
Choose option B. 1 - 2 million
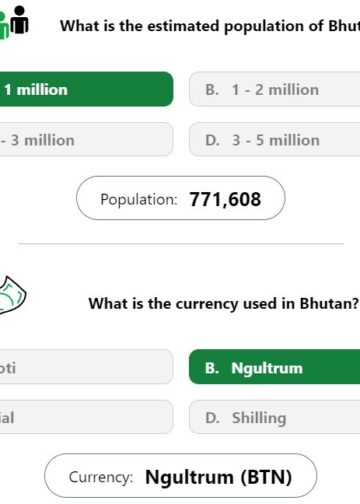[x=275, y=89]
